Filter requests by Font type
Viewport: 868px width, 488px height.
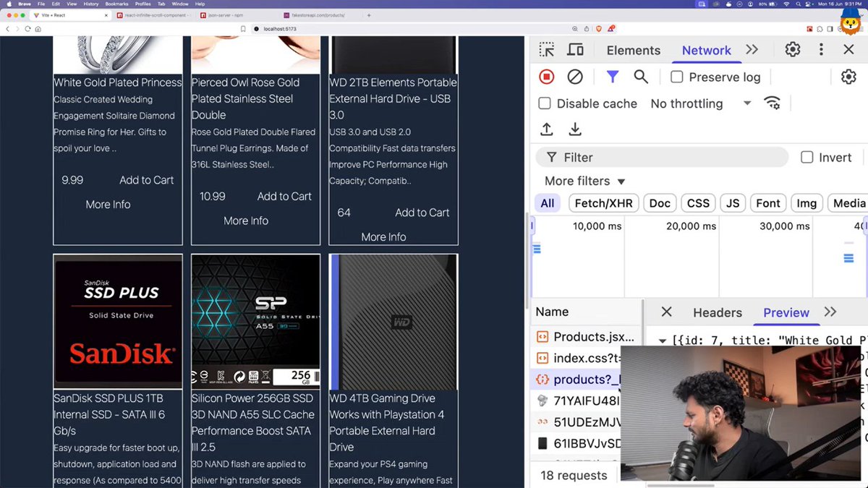click(x=768, y=203)
